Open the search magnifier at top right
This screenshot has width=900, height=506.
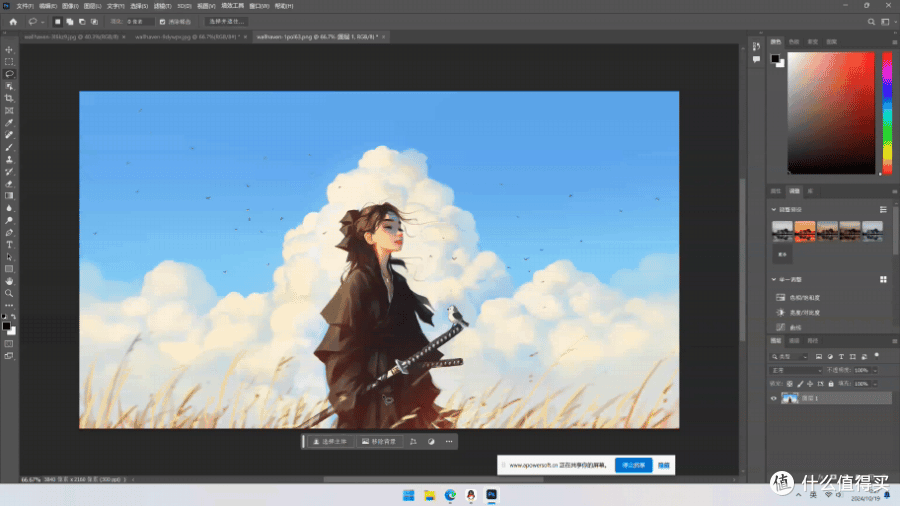tap(871, 22)
